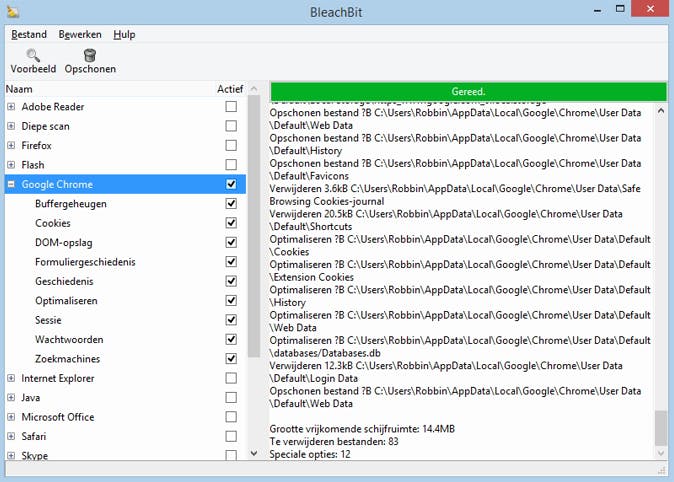The width and height of the screenshot is (674, 482).
Task: Click the 'Te verwijderen bestanden: 83' line
Action: point(334,442)
